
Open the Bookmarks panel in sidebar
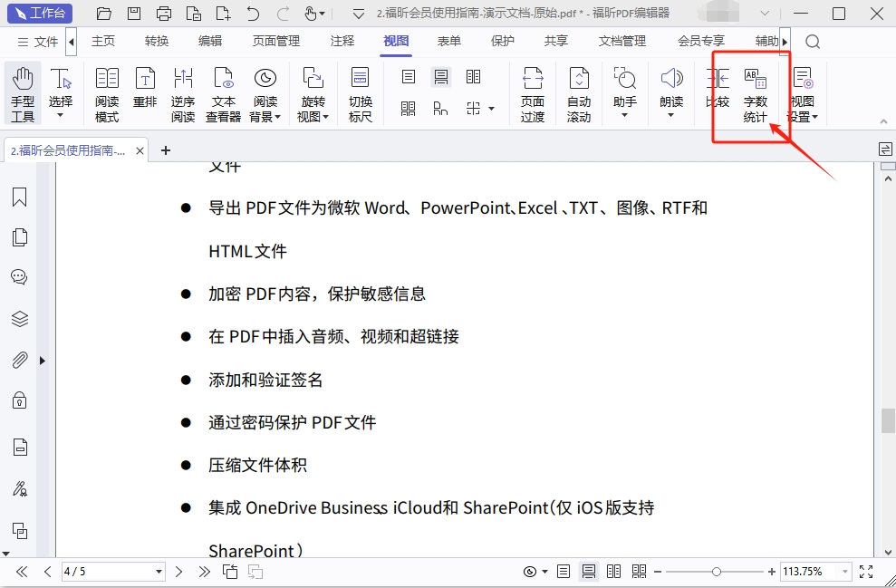tap(19, 198)
